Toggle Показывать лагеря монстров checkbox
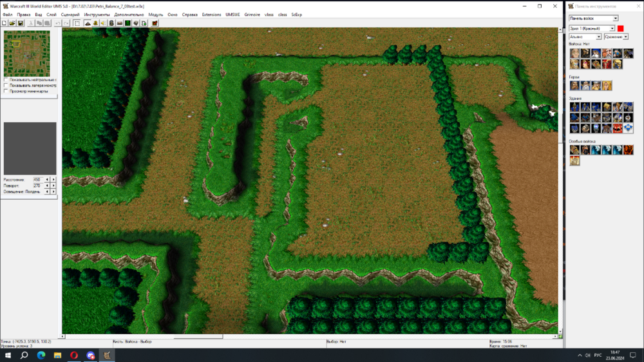 6,86
